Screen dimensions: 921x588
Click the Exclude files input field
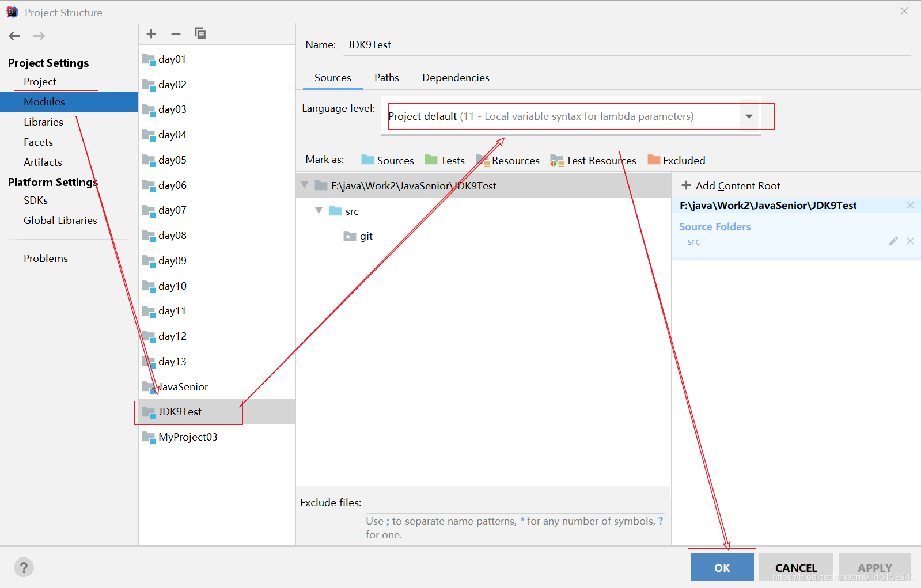point(515,503)
